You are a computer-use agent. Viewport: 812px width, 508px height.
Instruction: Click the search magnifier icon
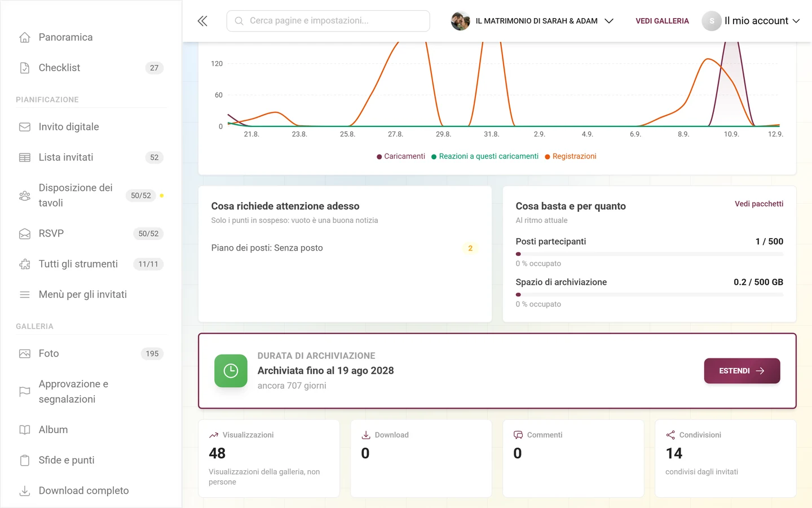(x=239, y=21)
